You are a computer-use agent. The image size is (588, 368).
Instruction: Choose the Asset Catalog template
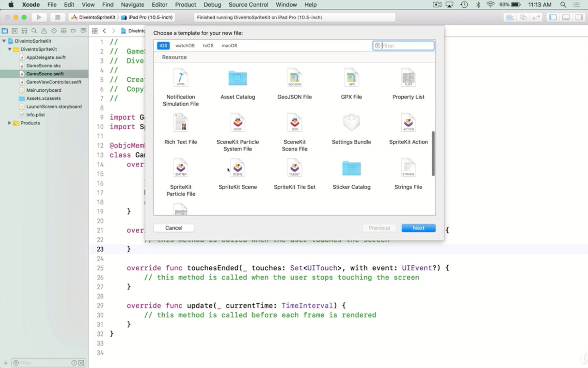click(x=238, y=85)
